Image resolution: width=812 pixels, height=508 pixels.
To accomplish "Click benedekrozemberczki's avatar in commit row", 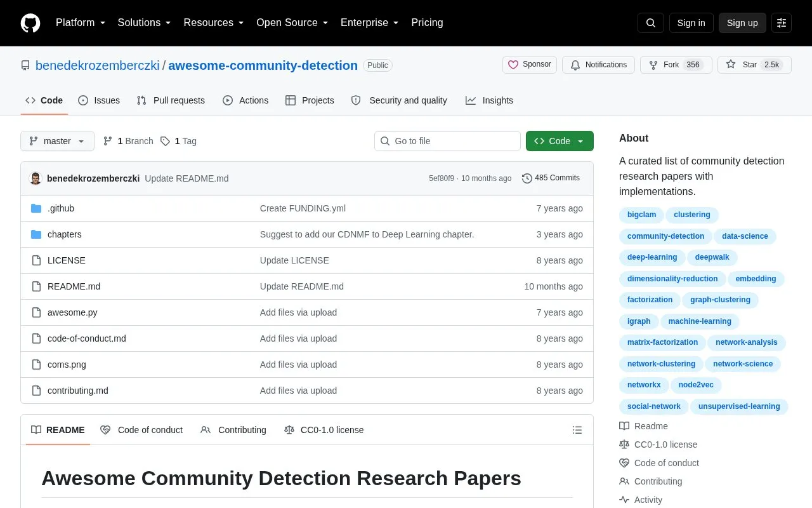I will point(36,178).
